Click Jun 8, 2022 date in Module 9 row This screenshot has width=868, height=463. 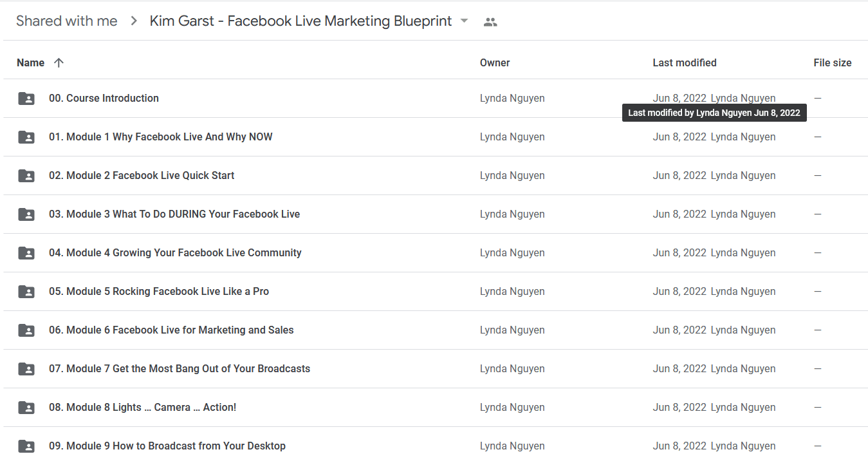pyautogui.click(x=679, y=446)
